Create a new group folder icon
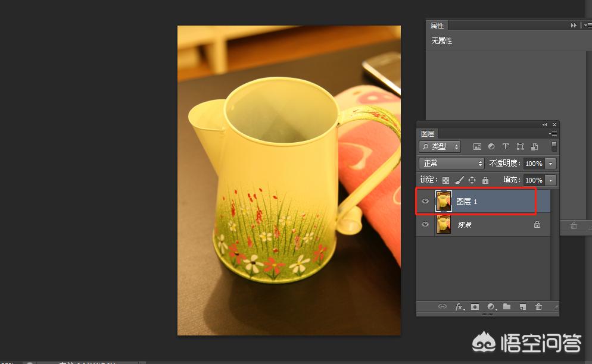 (x=507, y=306)
